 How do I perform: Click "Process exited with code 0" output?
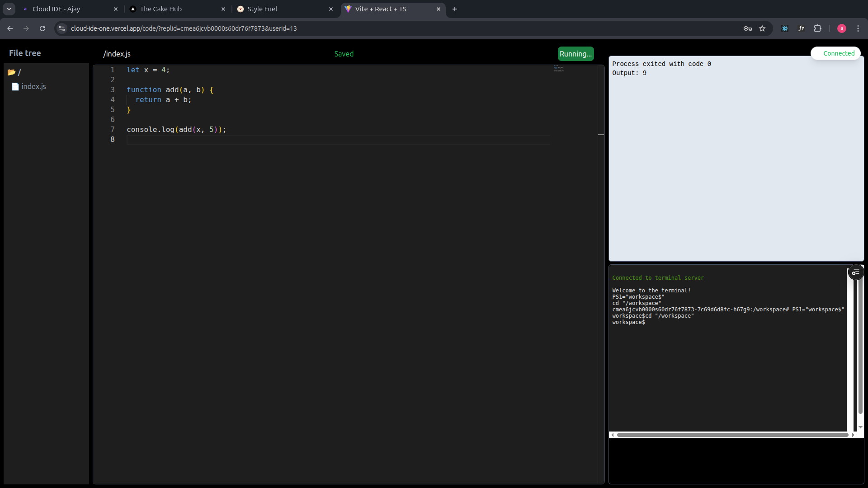click(x=662, y=64)
